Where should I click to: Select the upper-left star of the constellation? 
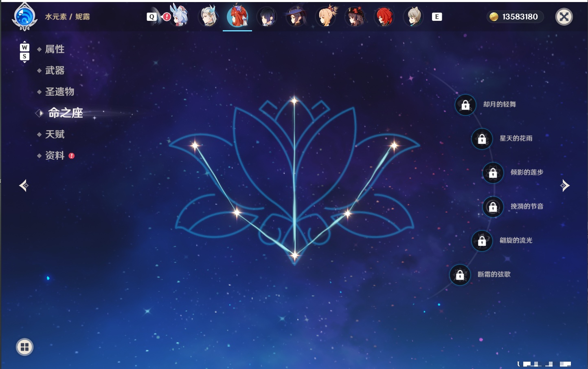click(195, 145)
